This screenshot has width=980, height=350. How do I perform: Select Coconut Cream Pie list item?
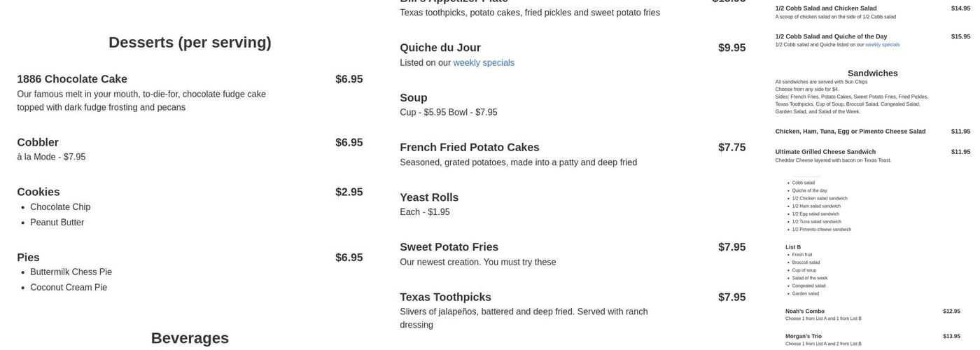69,288
